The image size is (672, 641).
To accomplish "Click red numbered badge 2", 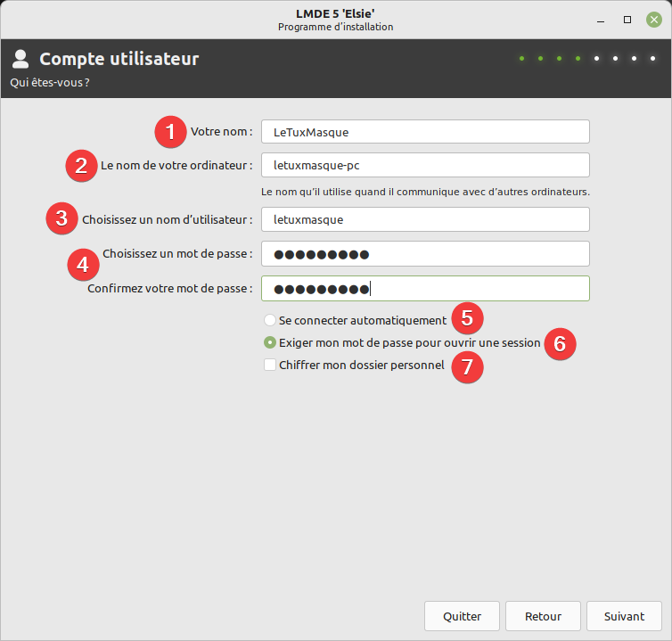I will tap(80, 165).
